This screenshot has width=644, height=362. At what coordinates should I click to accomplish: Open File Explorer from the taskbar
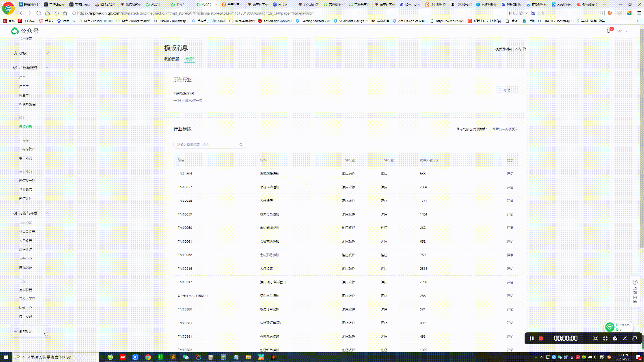pos(249,357)
